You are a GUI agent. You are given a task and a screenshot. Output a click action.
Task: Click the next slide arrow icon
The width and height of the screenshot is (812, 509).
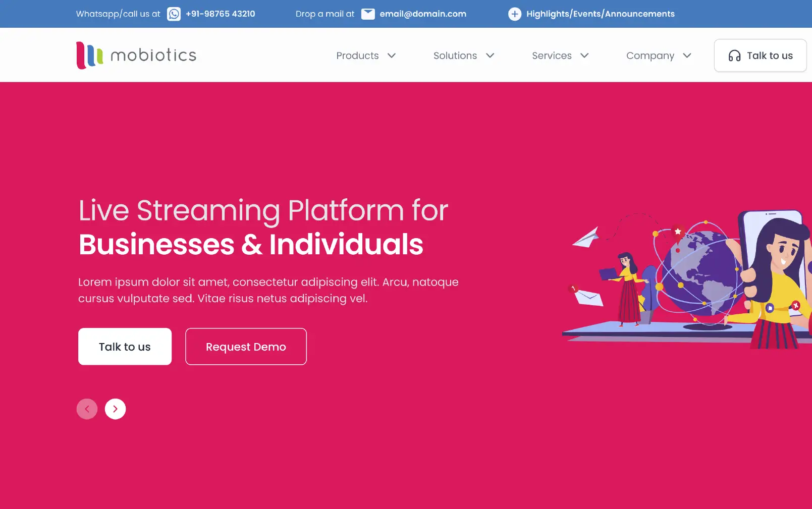pos(115,409)
